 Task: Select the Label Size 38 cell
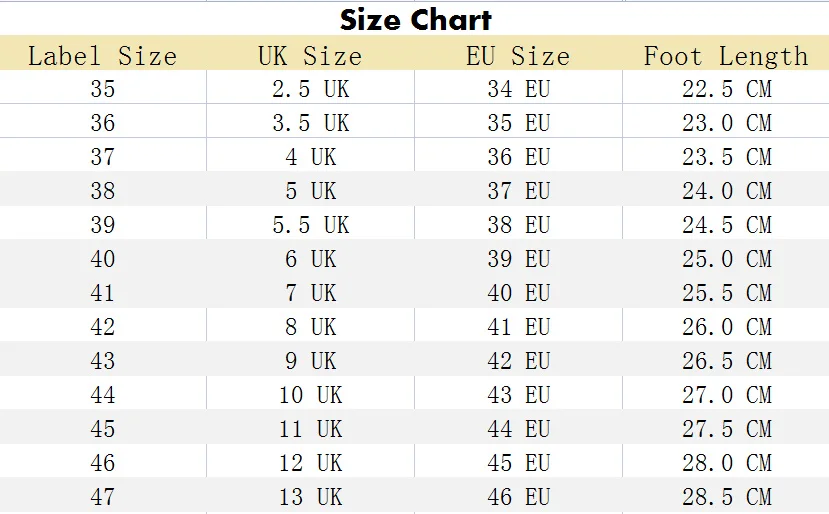click(x=102, y=191)
